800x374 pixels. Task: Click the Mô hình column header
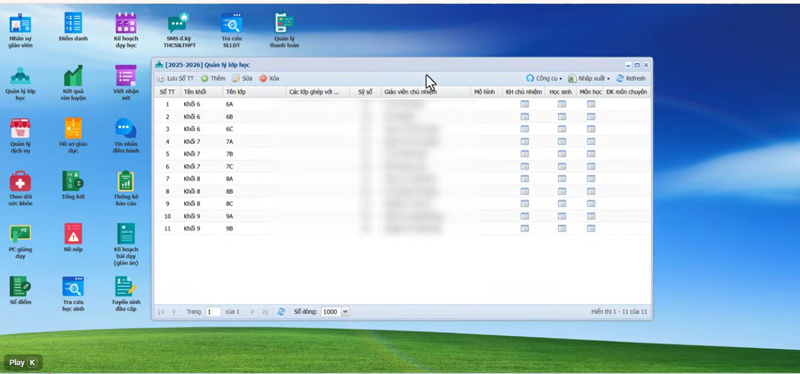pyautogui.click(x=486, y=92)
